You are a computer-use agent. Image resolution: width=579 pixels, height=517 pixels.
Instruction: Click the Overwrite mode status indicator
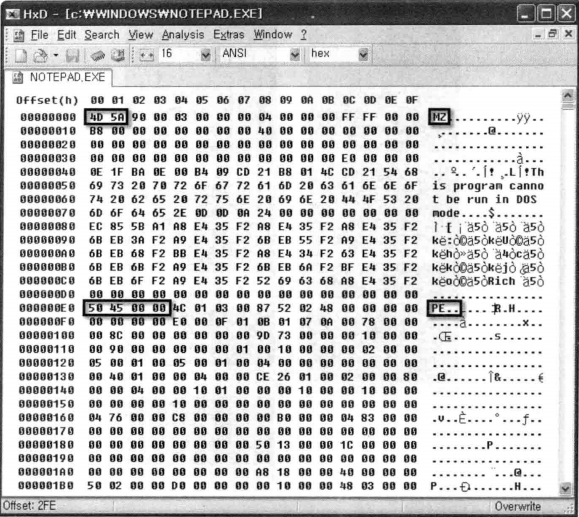(518, 506)
